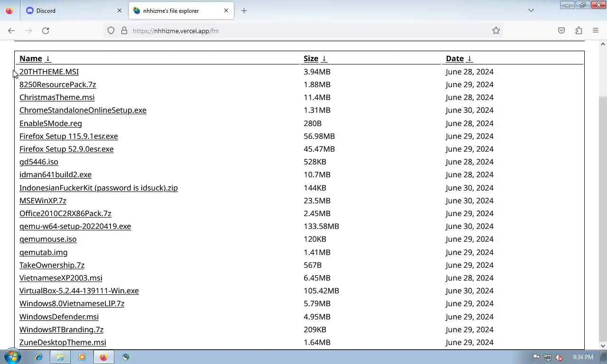Open Office2010C2RX86Pack.7z link

point(65,213)
